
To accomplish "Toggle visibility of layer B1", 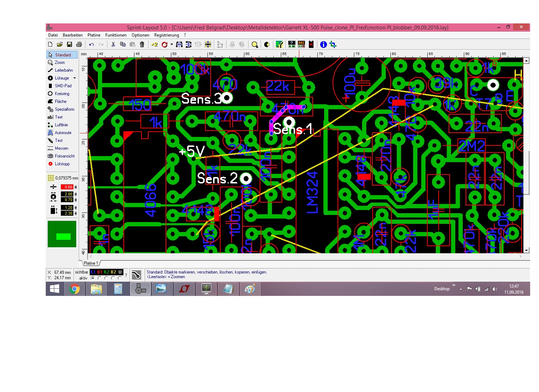I will (100, 272).
